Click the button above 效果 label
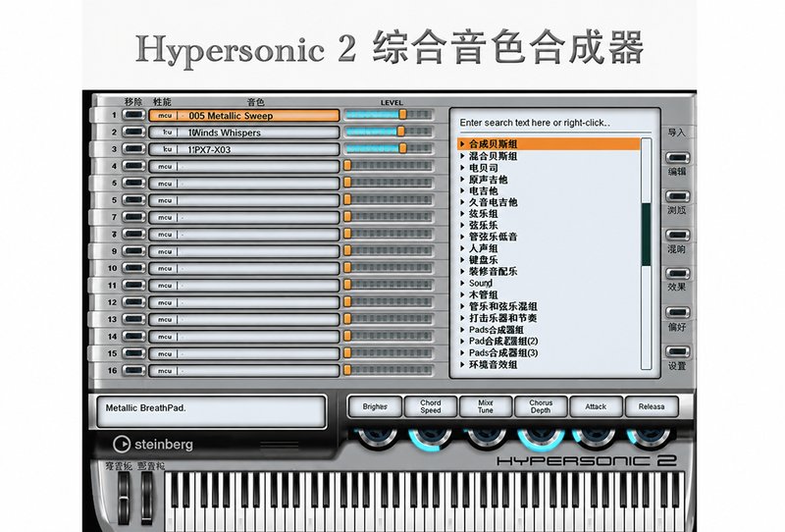This screenshot has height=532, width=785. pos(677,274)
